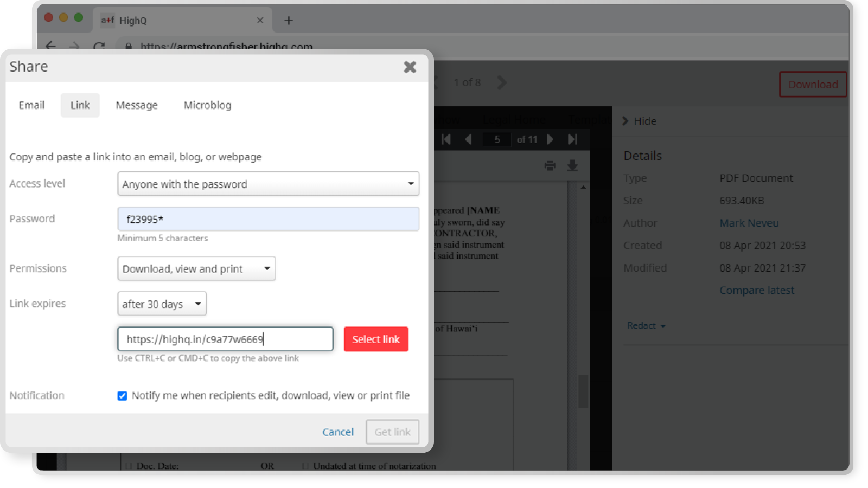The height and width of the screenshot is (488, 868).
Task: Expand the Redact menu
Action: [x=646, y=325]
